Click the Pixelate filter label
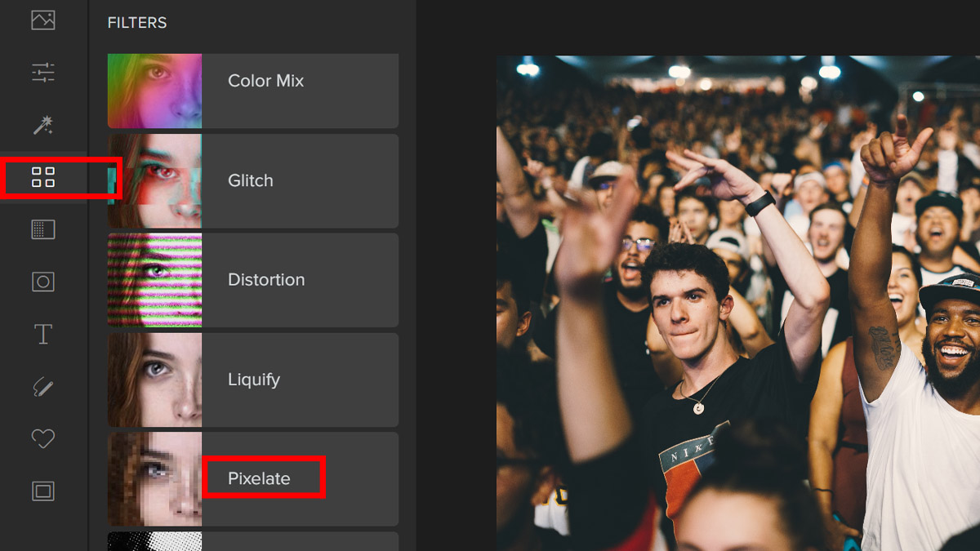The height and width of the screenshot is (551, 980). 259,479
